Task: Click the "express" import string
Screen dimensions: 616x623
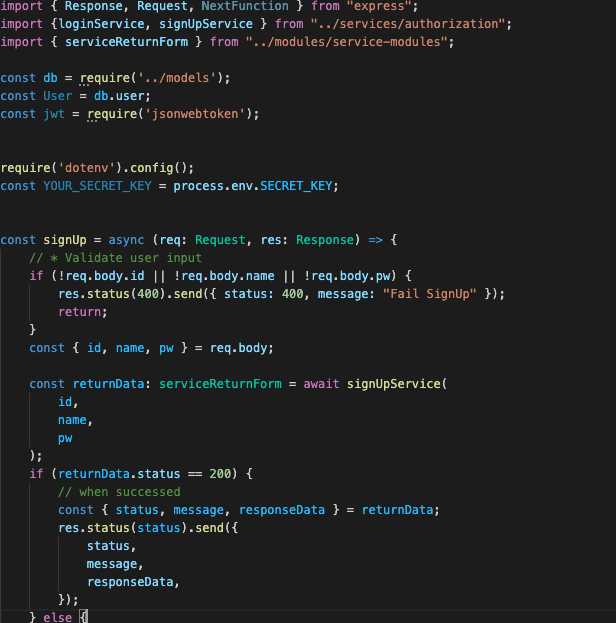Action: (x=379, y=6)
